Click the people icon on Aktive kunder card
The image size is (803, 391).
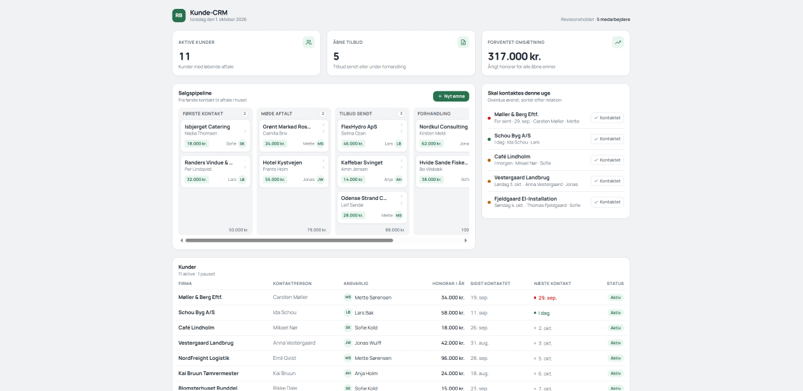308,43
